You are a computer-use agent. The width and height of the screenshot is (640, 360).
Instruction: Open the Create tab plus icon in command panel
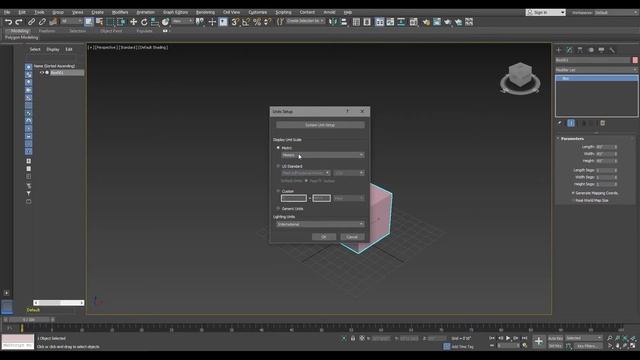coord(559,50)
